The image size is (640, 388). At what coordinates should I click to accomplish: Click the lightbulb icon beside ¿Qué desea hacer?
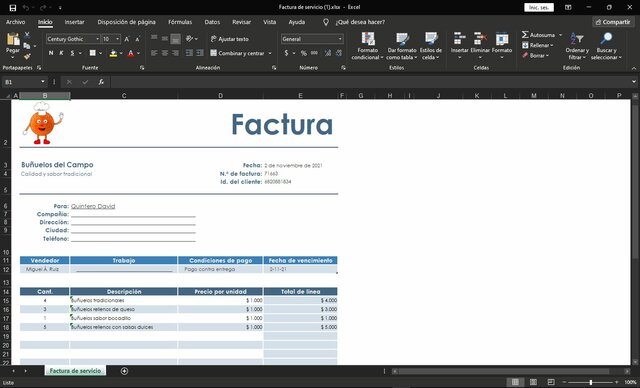(x=326, y=22)
